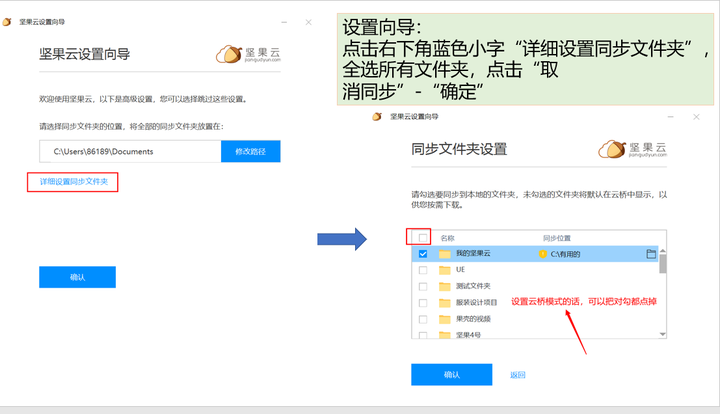Click the folder icon of UE
This screenshot has height=414, width=720.
[x=444, y=270]
